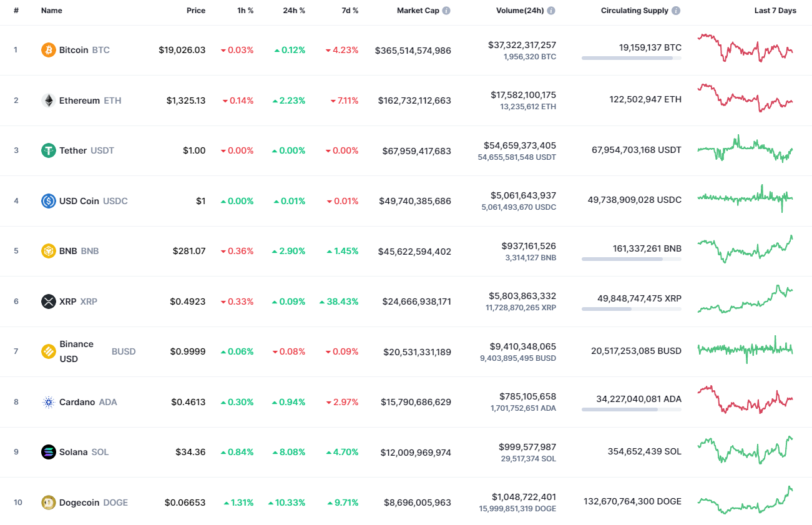
Task: Open Dogecoin's 7-day sparkline chart
Action: point(745,500)
